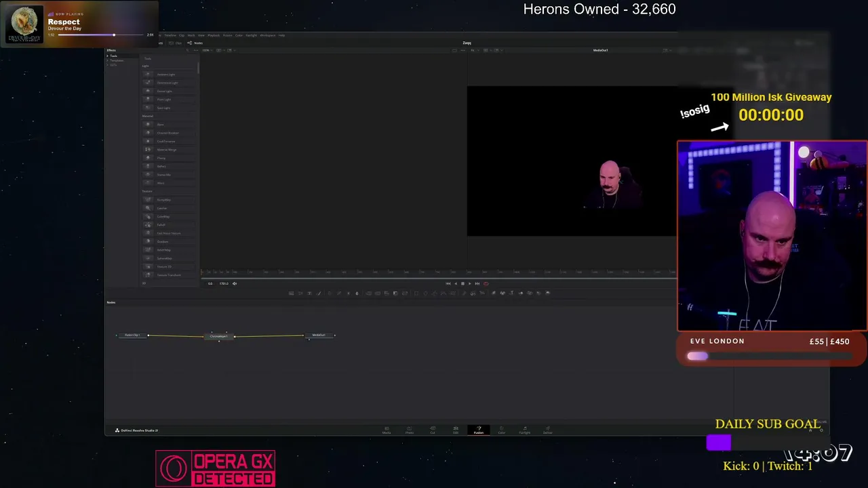
Task: Select the Catcher texture icon
Action: point(148,208)
